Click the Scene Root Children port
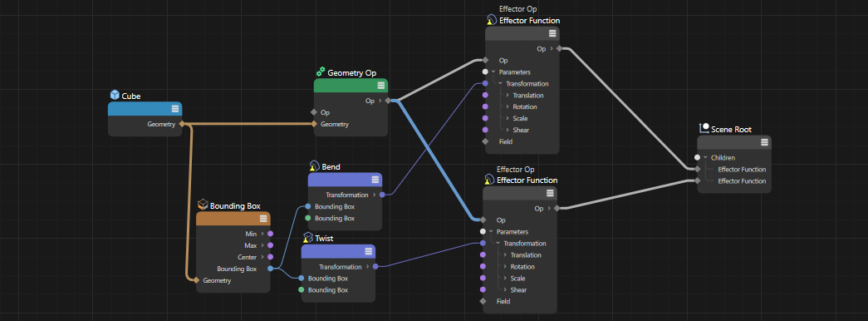The image size is (868, 321). point(698,158)
